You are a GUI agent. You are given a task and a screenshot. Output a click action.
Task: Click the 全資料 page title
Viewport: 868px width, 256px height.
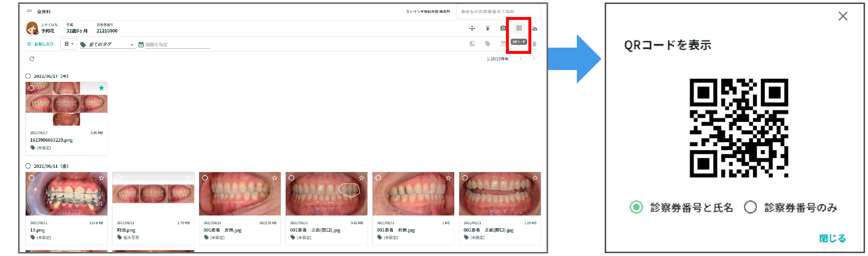coord(44,12)
